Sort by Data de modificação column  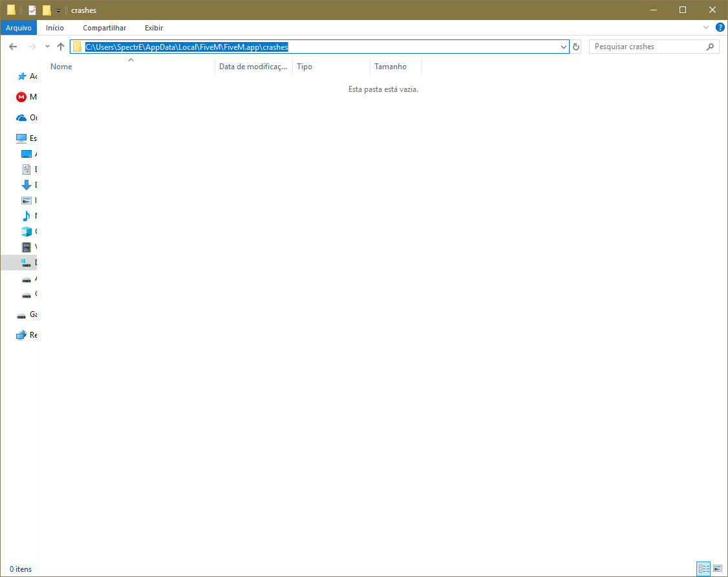point(253,67)
